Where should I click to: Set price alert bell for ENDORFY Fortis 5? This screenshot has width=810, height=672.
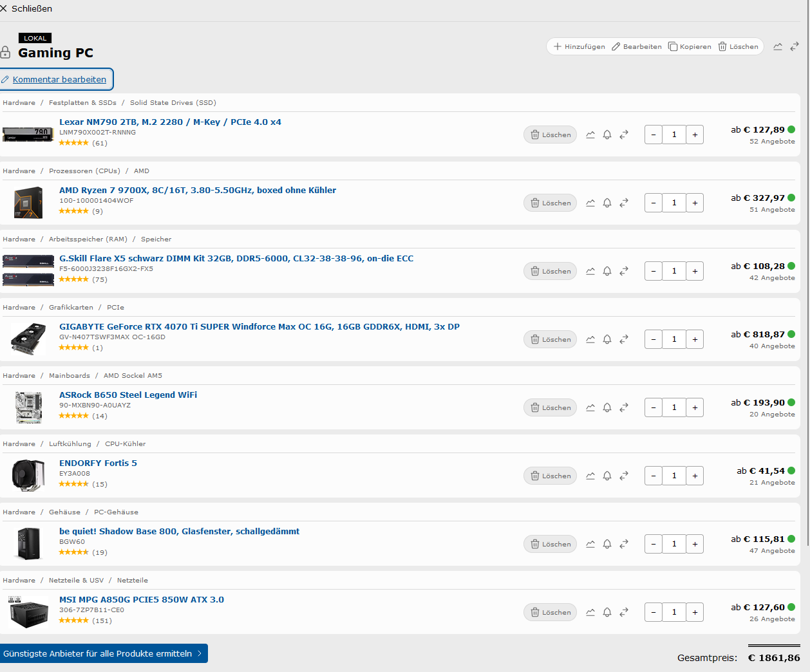tap(607, 476)
